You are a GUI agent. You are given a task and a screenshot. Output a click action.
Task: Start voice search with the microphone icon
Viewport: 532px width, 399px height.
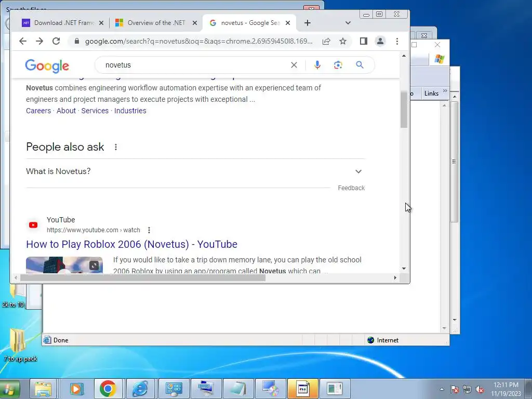click(317, 65)
